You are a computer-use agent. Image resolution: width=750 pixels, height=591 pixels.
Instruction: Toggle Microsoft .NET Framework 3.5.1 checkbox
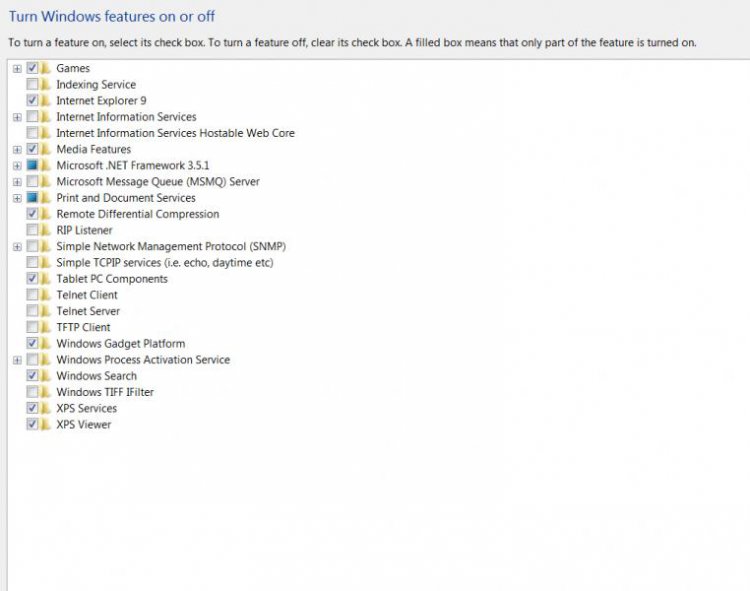[x=32, y=165]
